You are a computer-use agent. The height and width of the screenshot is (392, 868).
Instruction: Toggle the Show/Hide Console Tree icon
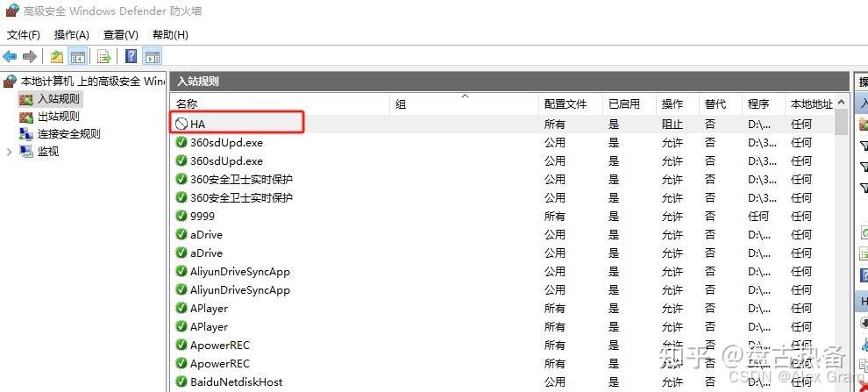pos(78,57)
